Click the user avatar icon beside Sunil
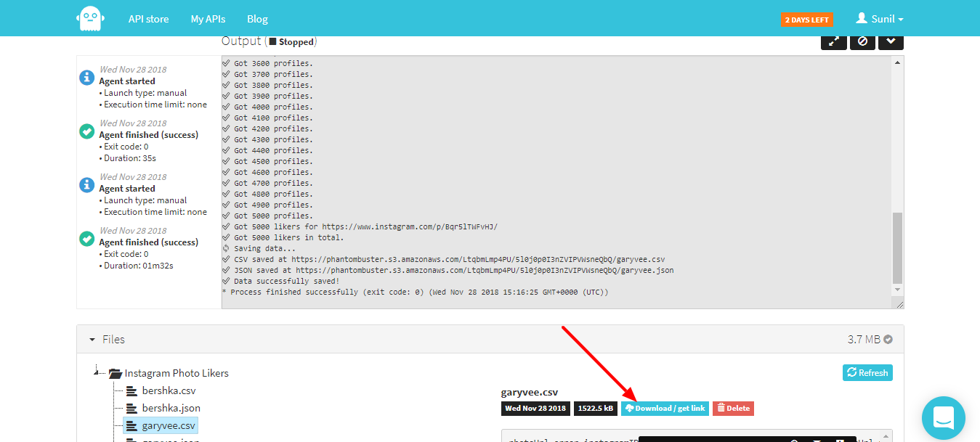The height and width of the screenshot is (442, 980). pos(862,18)
